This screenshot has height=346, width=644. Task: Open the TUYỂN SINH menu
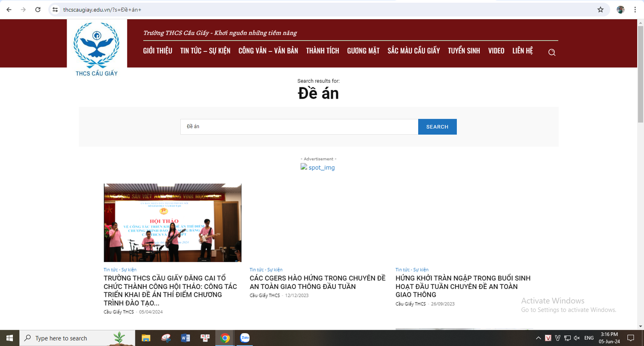pos(464,51)
